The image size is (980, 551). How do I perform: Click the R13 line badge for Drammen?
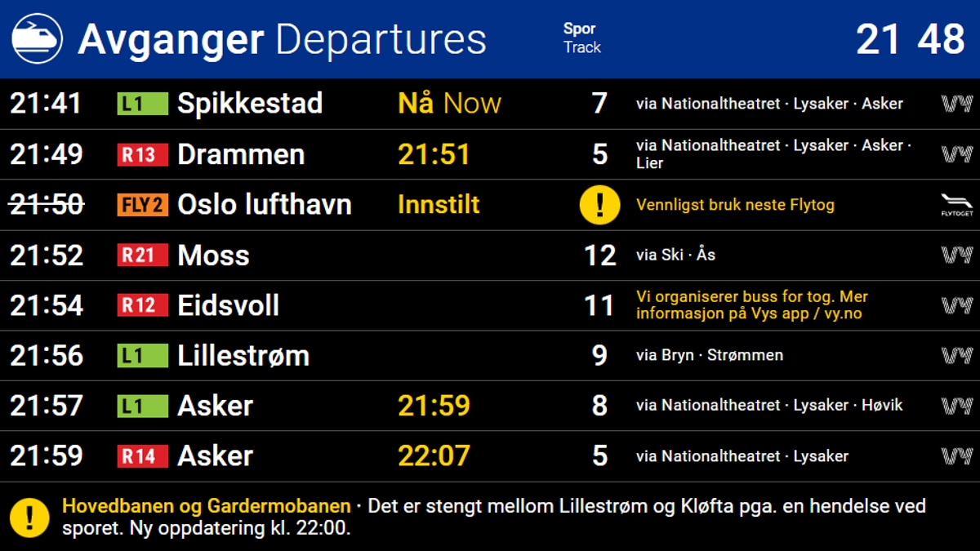142,154
